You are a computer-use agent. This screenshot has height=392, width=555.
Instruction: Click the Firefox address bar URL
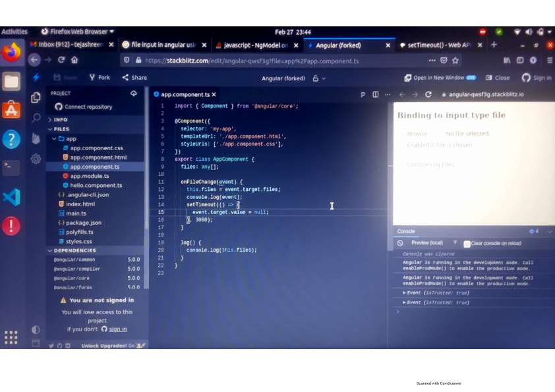point(252,61)
